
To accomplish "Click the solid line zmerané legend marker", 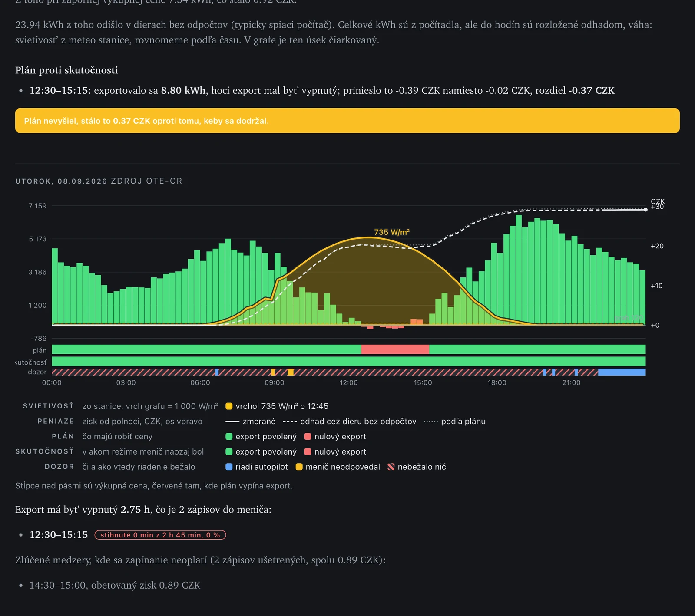I will tap(232, 422).
